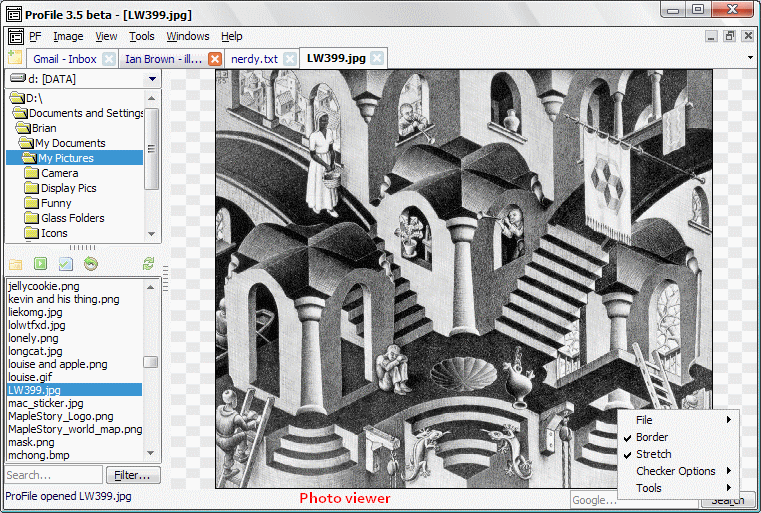761x513 pixels.
Task: Click the file list vertical scrollbar thumb
Action: (151, 362)
